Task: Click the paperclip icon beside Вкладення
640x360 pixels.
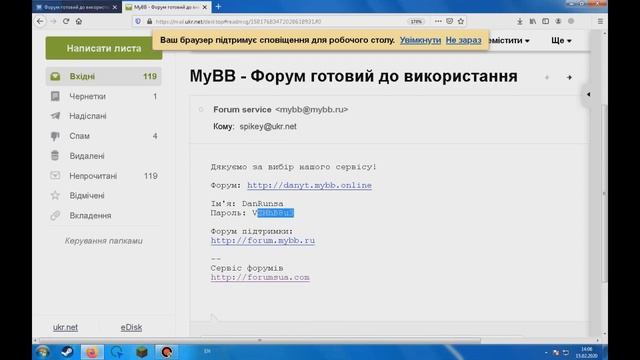Action: point(55,216)
